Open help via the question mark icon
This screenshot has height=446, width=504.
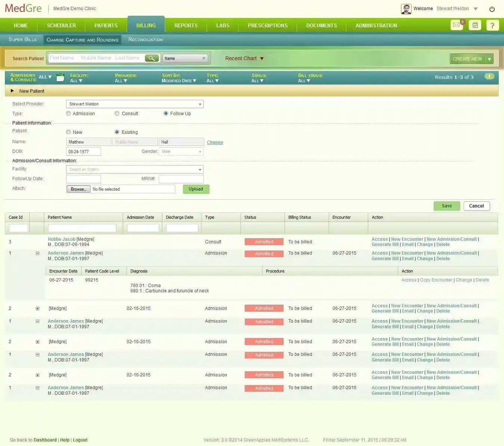point(492,25)
